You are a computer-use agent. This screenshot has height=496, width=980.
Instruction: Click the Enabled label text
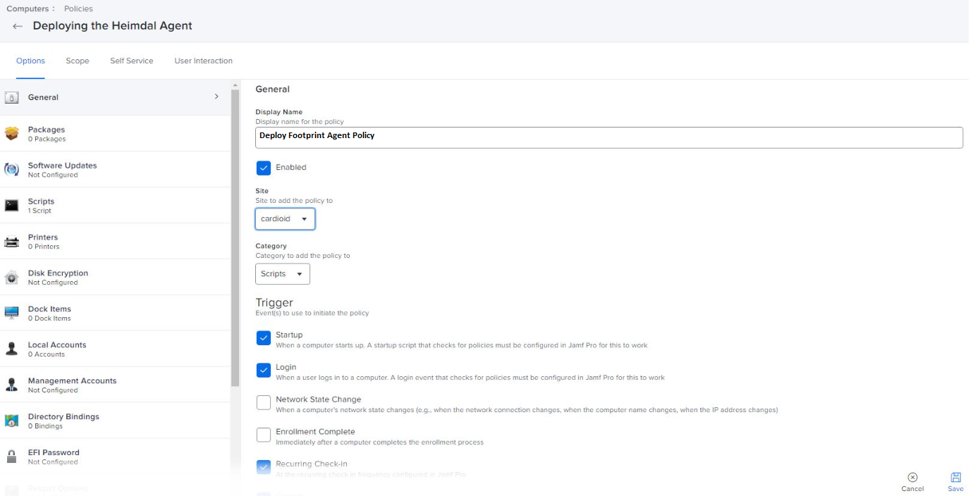(290, 168)
